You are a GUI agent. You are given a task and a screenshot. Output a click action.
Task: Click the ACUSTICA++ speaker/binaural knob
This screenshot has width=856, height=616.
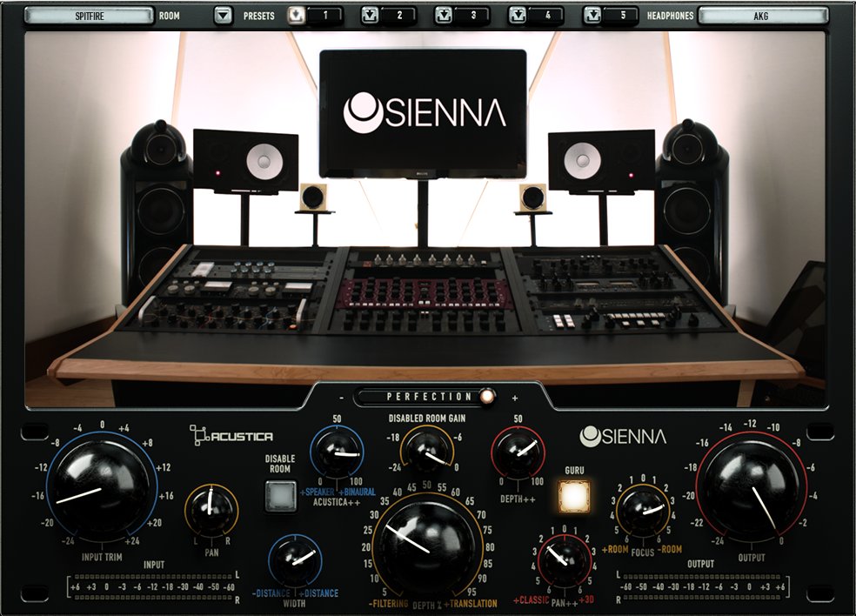click(x=337, y=451)
